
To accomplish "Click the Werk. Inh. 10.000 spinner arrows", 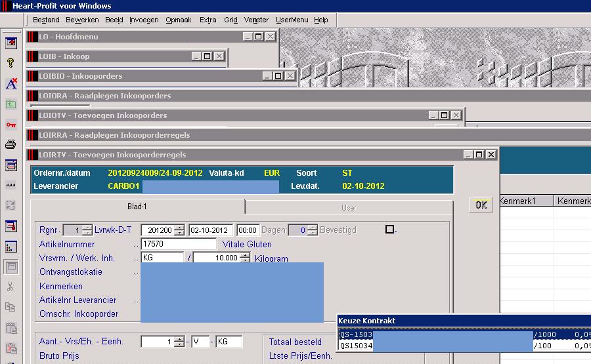I will point(245,258).
